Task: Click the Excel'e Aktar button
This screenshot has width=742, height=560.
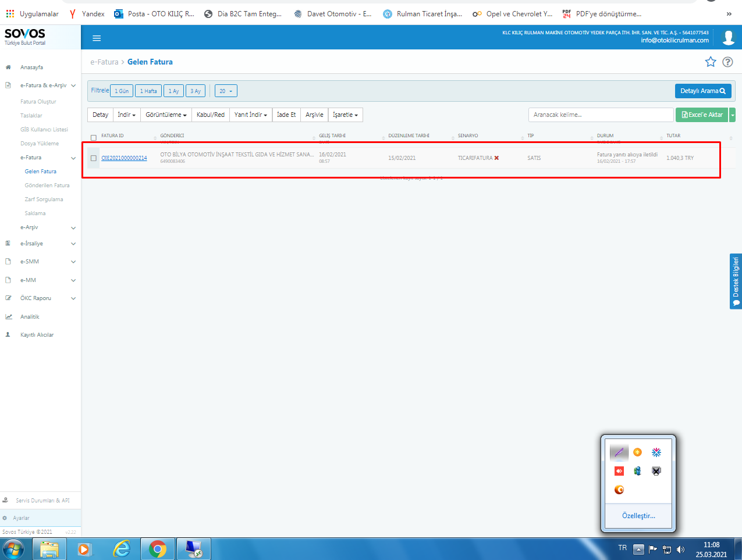Action: coord(702,115)
